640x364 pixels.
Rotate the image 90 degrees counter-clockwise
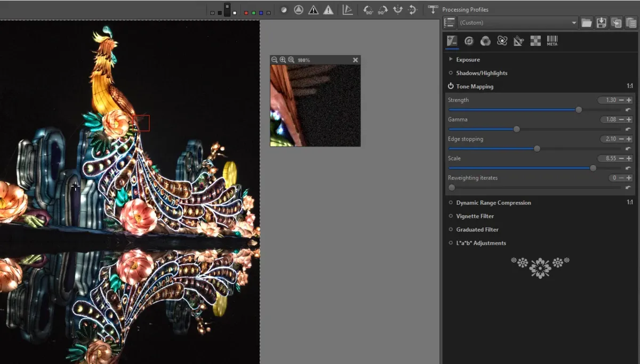369,9
